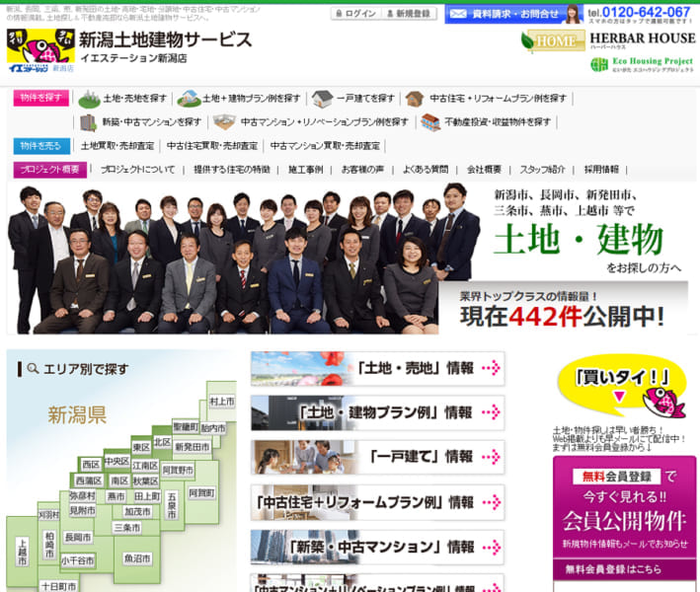Click the 「買いタイ!」 yellow speech bubble
Viewport: 700px width, 592px height.
(622, 387)
